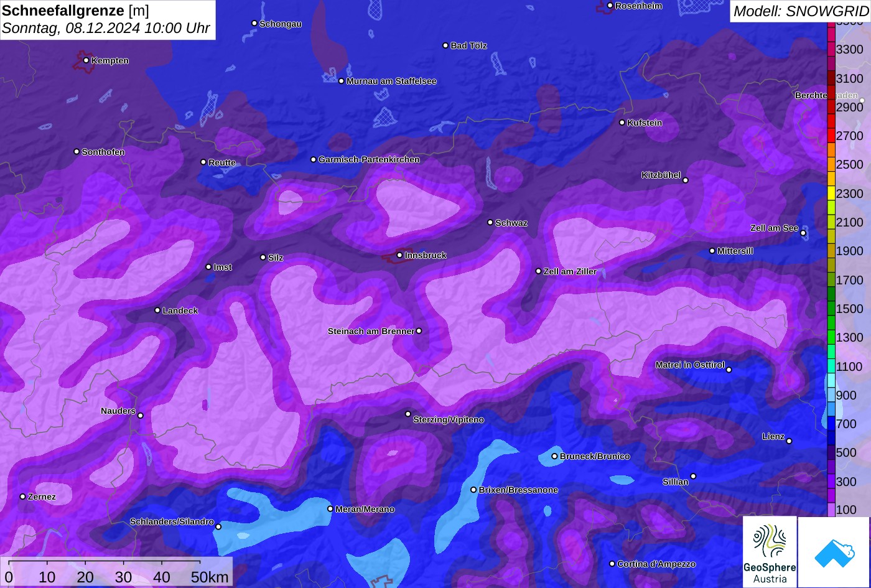Click the Bruneck/Brunico label
Image resolution: width=871 pixels, height=588 pixels.
click(595, 456)
